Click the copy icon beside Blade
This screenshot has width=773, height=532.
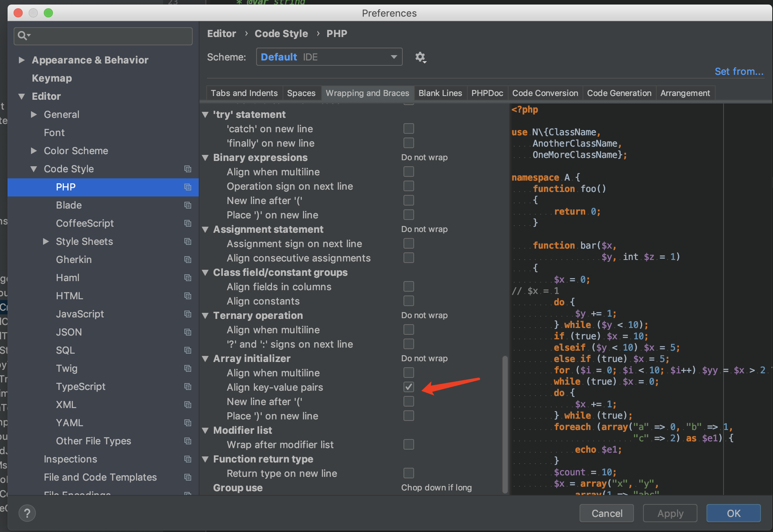tap(188, 205)
